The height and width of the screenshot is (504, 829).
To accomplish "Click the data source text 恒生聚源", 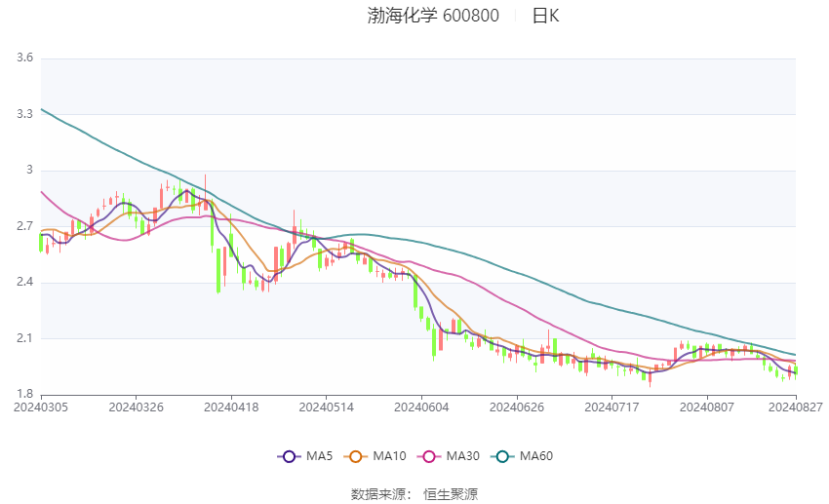I will click(x=451, y=494).
